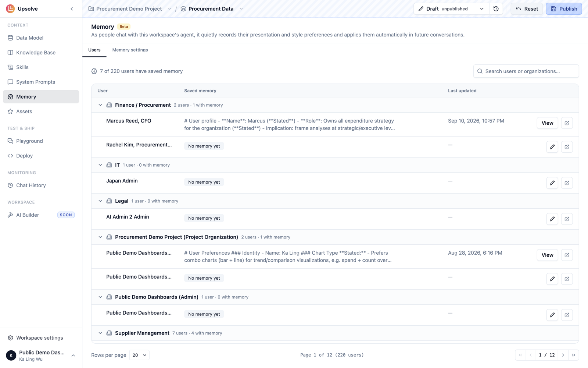
Task: Focus the search users or organizations field
Action: [x=526, y=71]
